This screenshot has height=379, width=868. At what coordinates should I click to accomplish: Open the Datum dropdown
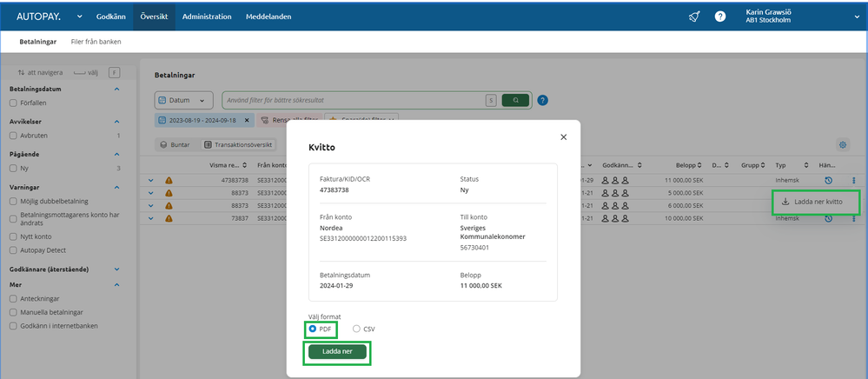pyautogui.click(x=184, y=100)
